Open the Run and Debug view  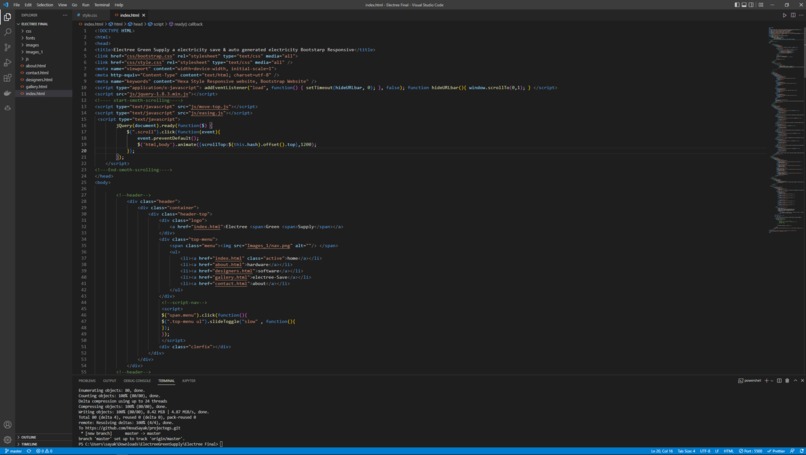pyautogui.click(x=7, y=63)
